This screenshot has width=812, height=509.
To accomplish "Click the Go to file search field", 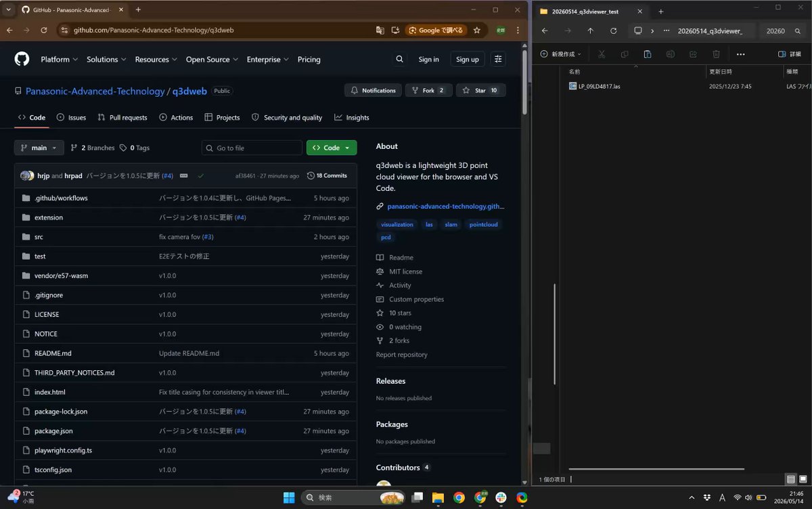I will pyautogui.click(x=252, y=148).
